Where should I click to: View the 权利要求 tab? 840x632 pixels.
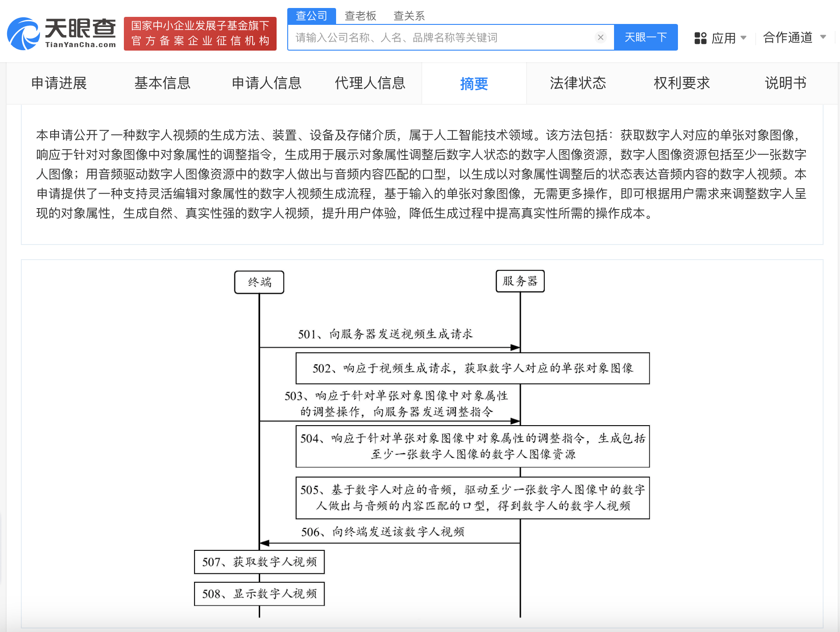click(x=682, y=83)
